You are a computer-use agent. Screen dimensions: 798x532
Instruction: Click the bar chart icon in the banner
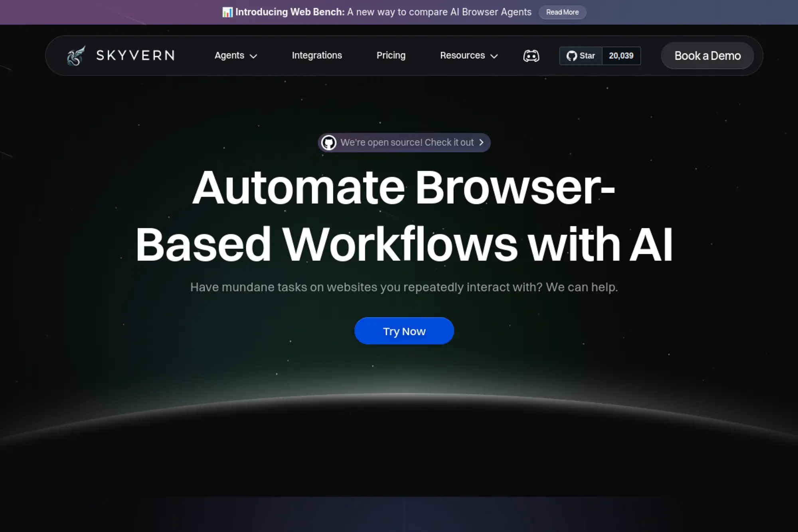click(227, 12)
